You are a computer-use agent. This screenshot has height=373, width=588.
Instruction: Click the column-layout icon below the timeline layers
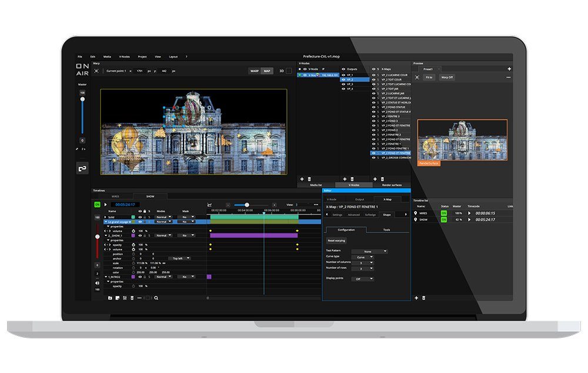[125, 298]
